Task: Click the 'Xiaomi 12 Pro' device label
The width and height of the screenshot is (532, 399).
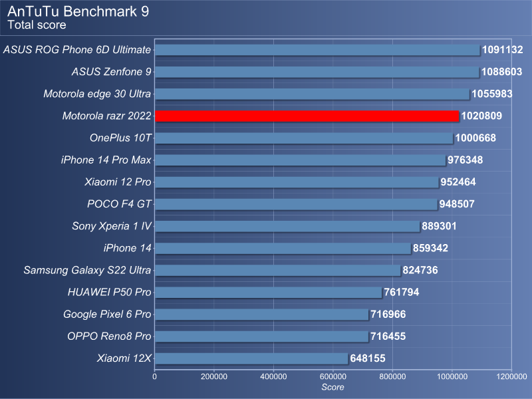Action: [118, 182]
